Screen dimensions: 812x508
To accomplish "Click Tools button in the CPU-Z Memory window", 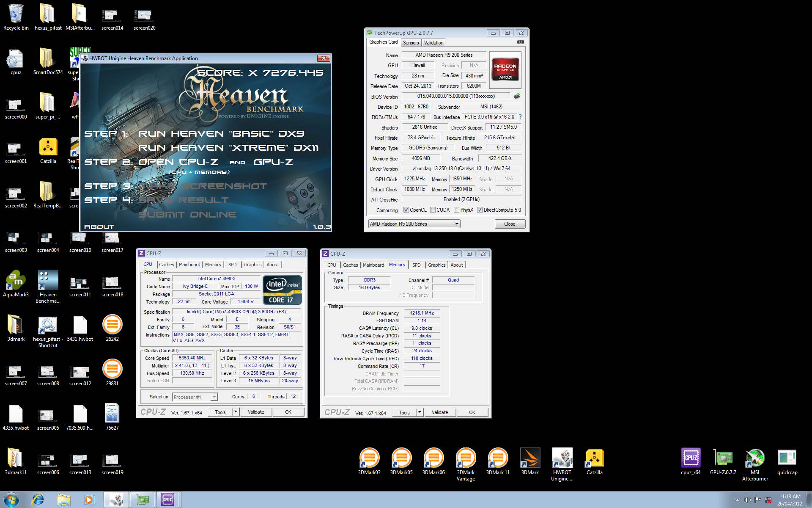I will [404, 412].
